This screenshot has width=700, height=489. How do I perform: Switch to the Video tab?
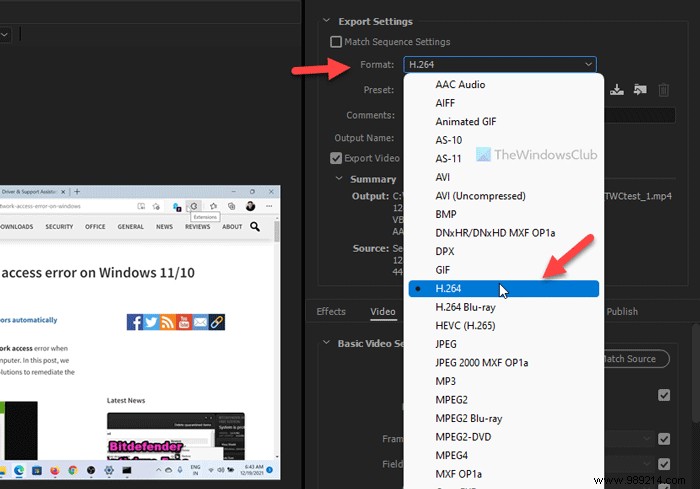pos(383,311)
